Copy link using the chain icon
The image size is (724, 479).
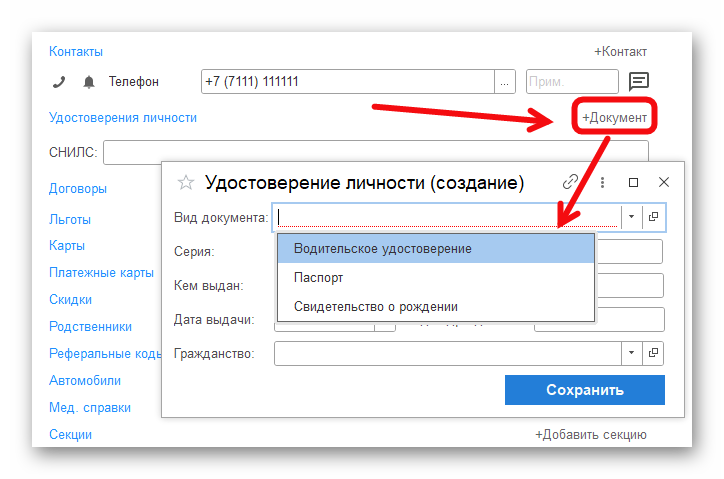point(571,182)
